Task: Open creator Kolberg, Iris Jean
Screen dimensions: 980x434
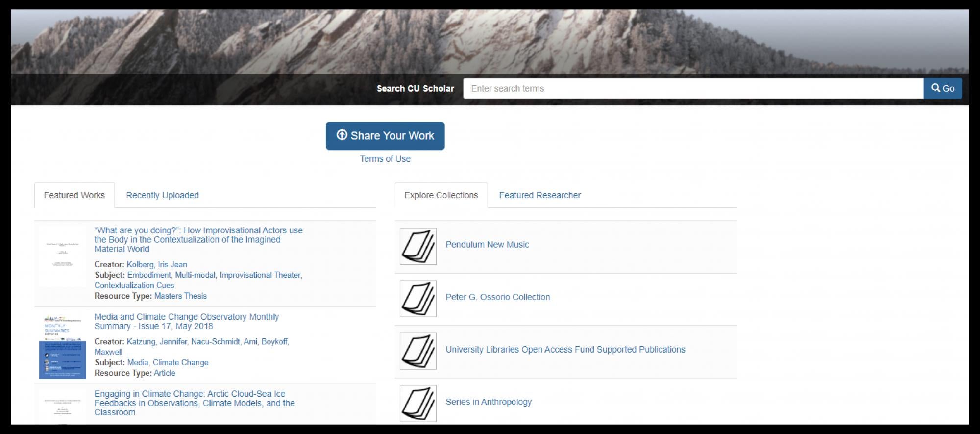Action: point(157,264)
